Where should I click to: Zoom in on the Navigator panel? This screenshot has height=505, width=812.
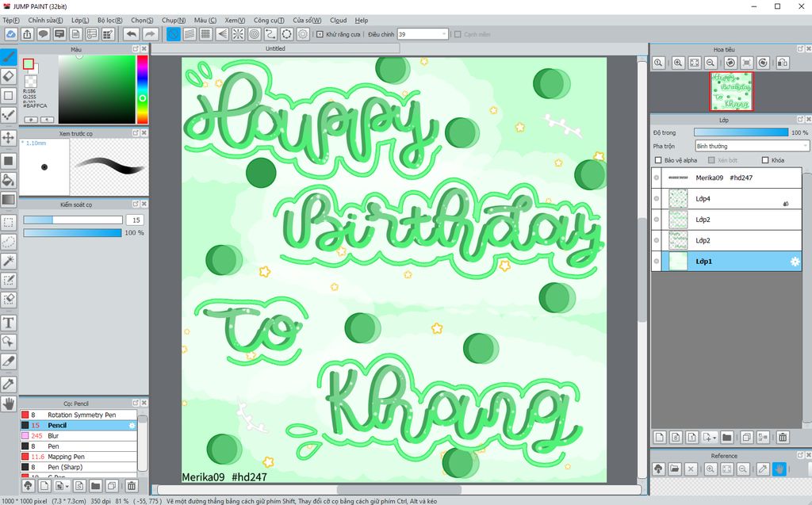point(678,63)
